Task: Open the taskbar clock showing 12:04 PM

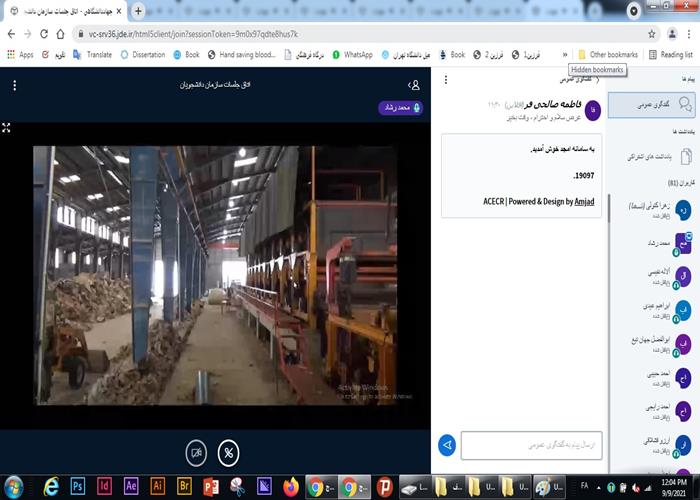Action: click(x=674, y=487)
